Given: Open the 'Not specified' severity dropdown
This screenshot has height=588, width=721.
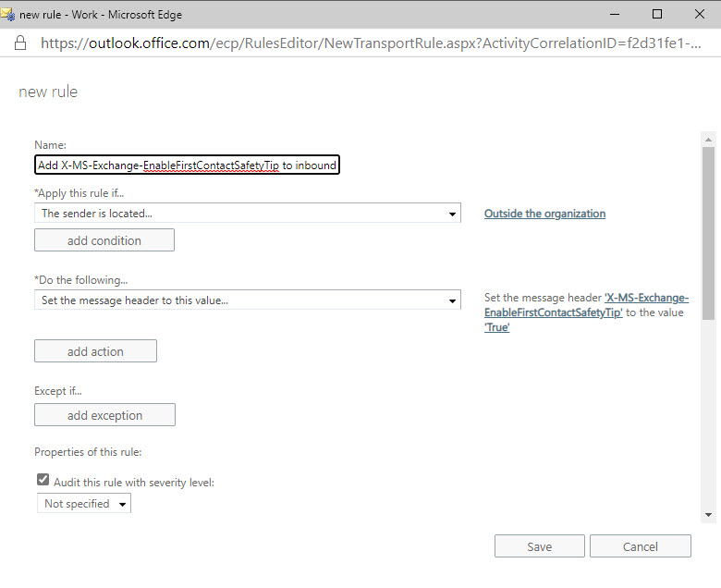Looking at the screenshot, I should pyautogui.click(x=84, y=504).
